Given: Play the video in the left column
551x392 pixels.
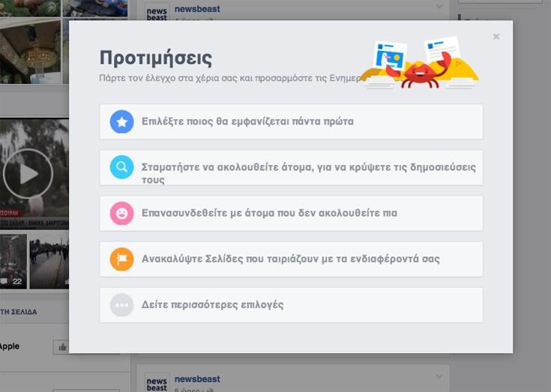Looking at the screenshot, I should [28, 174].
